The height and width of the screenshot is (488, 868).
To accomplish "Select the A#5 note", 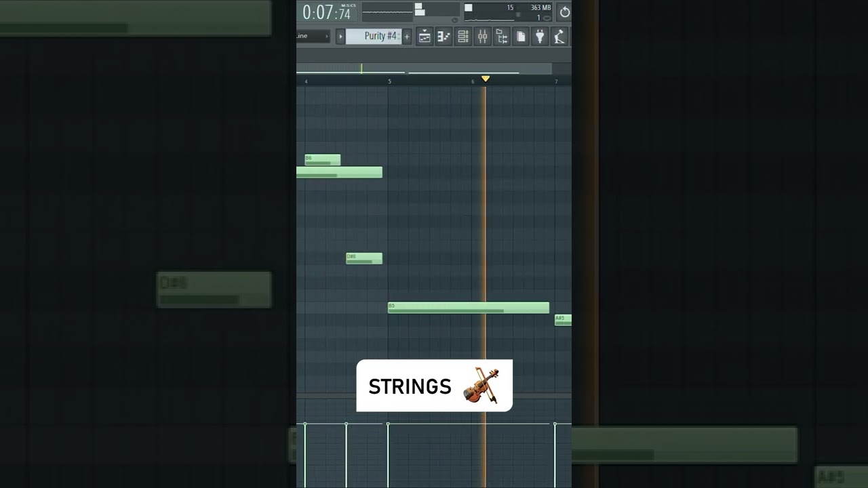I will click(x=563, y=320).
